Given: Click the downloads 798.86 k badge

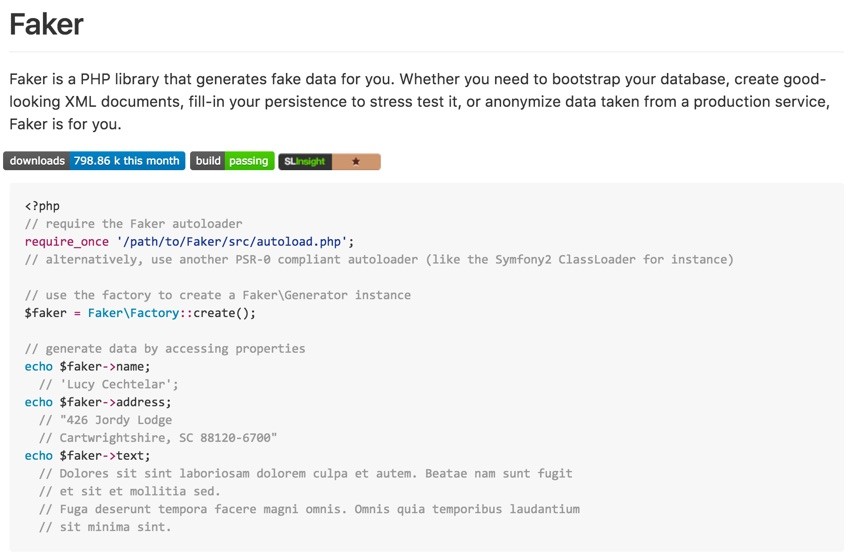Looking at the screenshot, I should (x=94, y=161).
